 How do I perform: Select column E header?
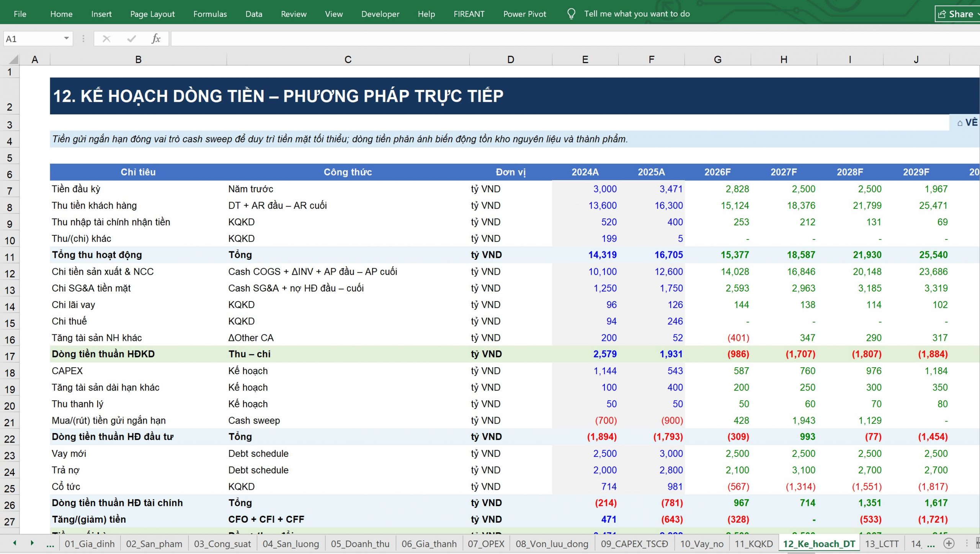(x=585, y=59)
